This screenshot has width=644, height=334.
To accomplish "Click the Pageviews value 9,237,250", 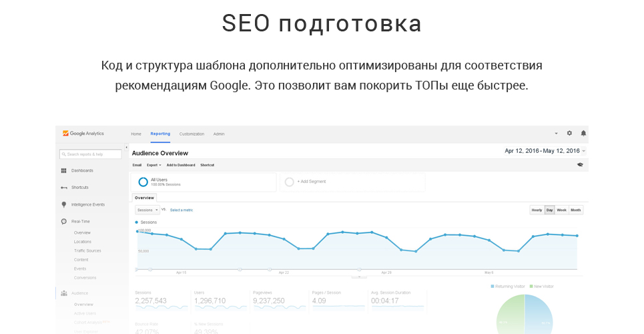I will [x=268, y=301].
